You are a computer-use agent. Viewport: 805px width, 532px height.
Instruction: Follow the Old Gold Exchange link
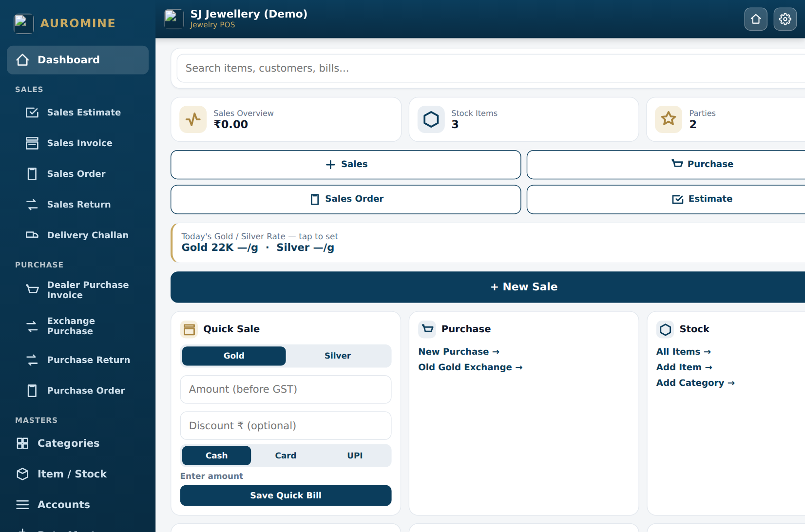pyautogui.click(x=470, y=367)
